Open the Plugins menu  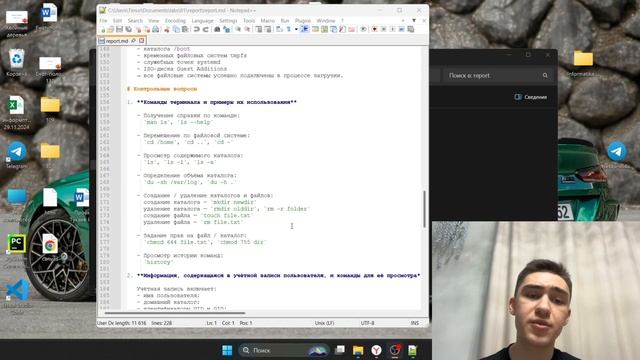point(303,21)
